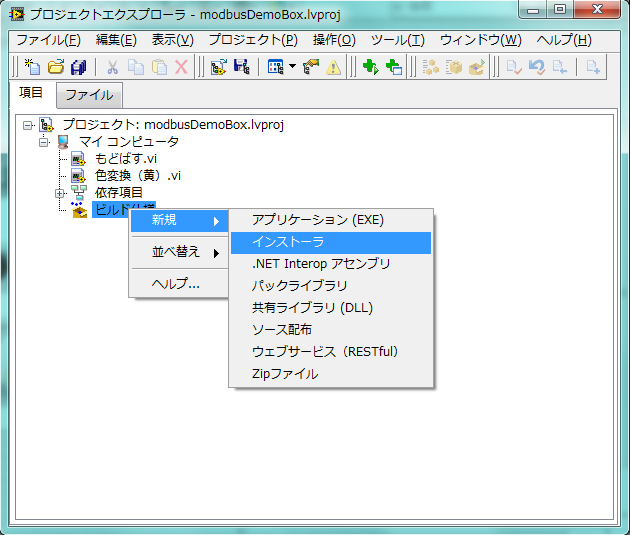Click the document with checkmark icon
Screen dimensions: 630x535
click(513, 67)
